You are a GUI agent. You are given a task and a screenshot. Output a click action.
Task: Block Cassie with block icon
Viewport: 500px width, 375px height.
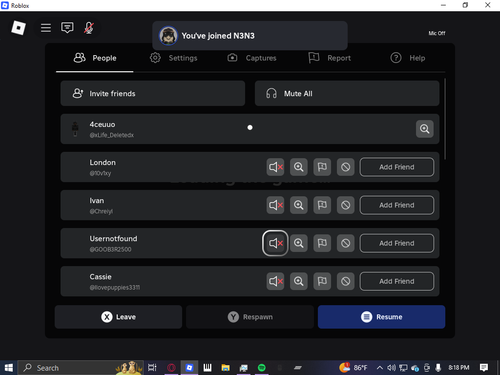coord(346,281)
